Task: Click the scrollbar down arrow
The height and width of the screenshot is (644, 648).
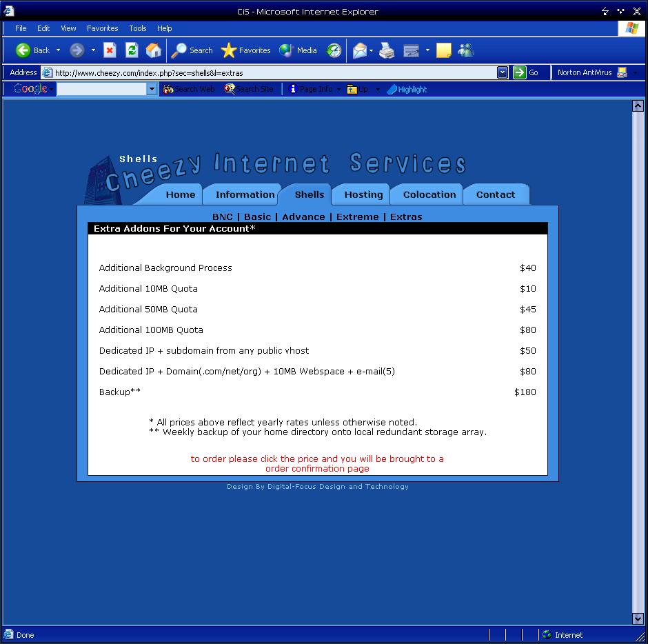Action: 638,618
